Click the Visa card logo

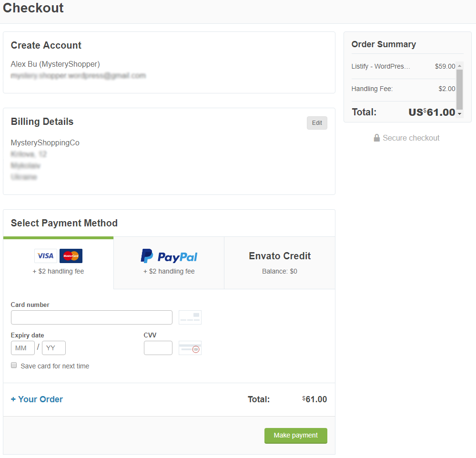pos(46,256)
